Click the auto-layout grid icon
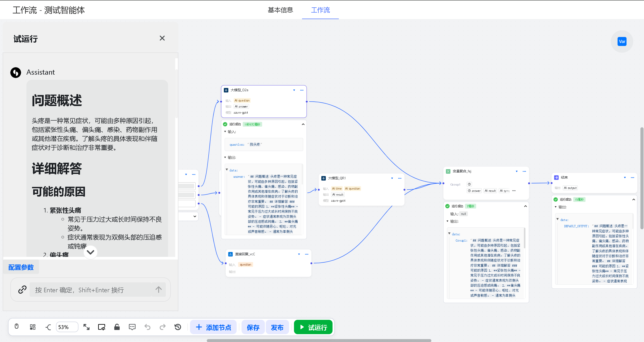 coord(32,327)
